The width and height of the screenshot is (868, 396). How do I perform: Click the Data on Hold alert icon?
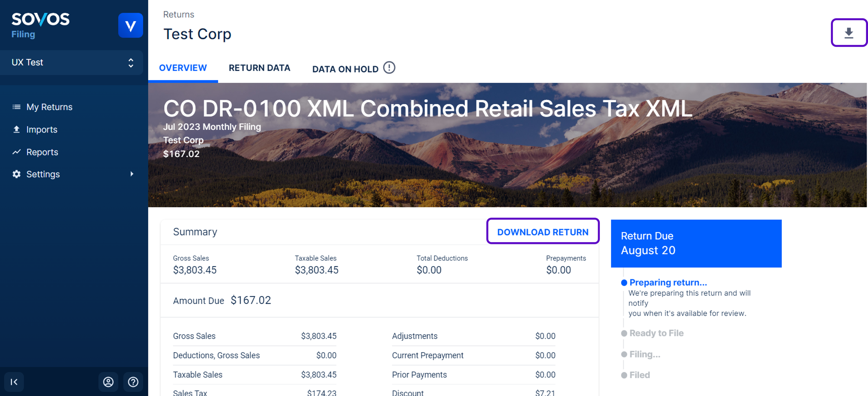[389, 67]
